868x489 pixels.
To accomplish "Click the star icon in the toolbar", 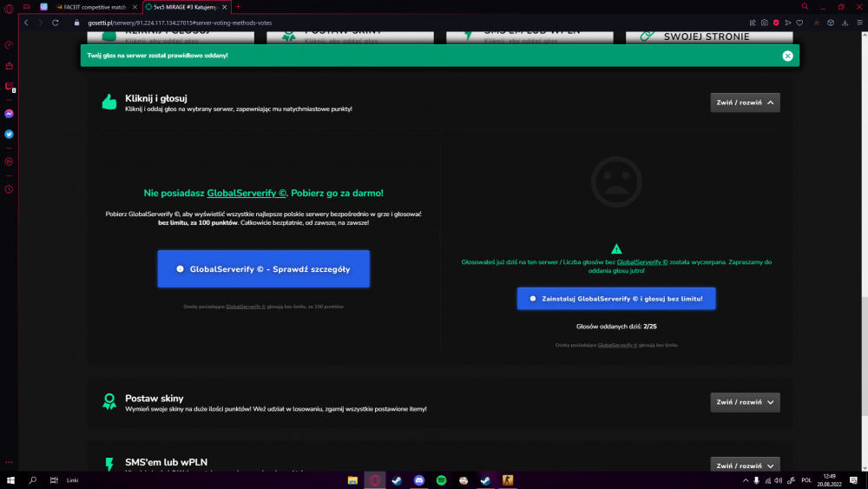I will pos(816,23).
